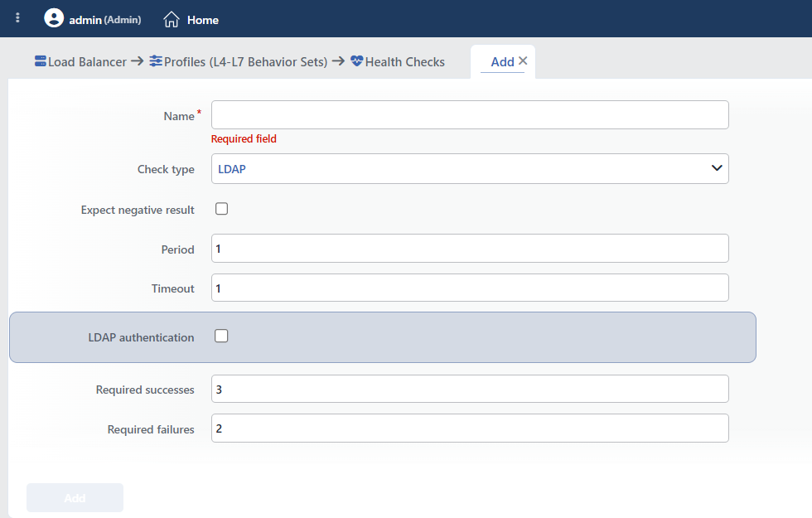Open the three-dot main menu
This screenshot has height=518, width=812.
click(x=17, y=17)
